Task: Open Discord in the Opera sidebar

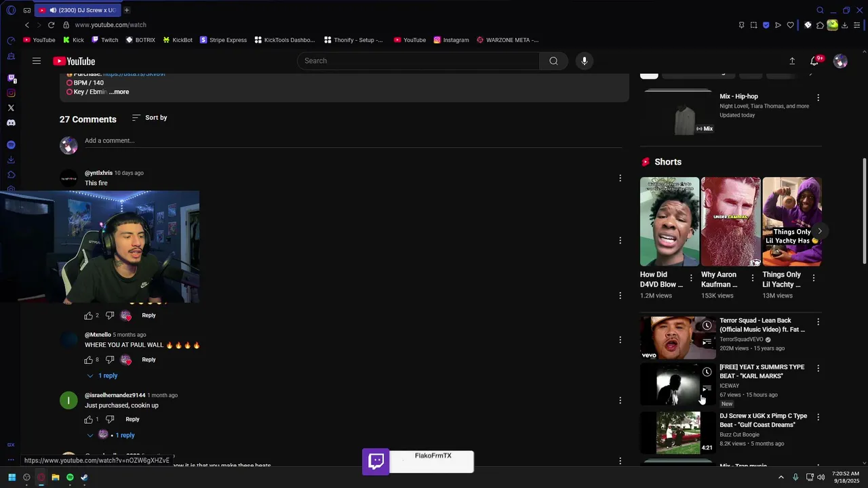Action: (x=11, y=123)
